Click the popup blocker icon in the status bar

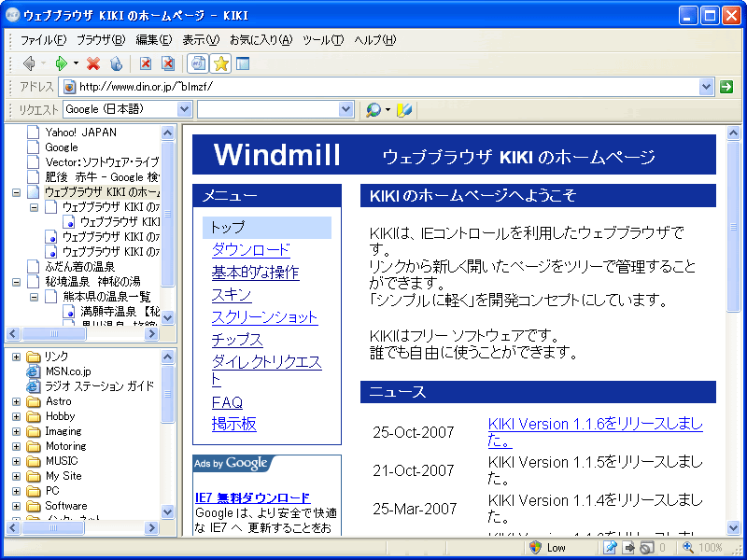(x=646, y=548)
